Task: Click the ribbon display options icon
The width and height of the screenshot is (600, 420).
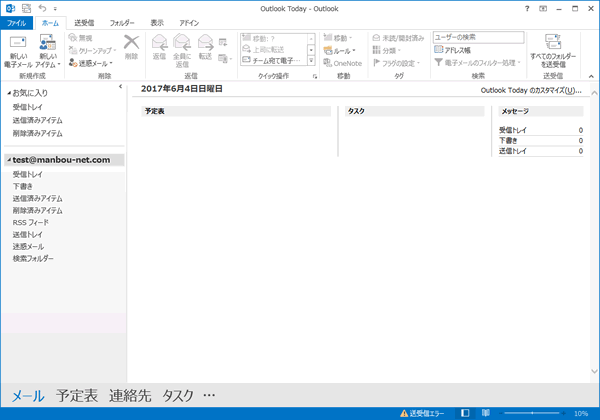Action: click(543, 8)
